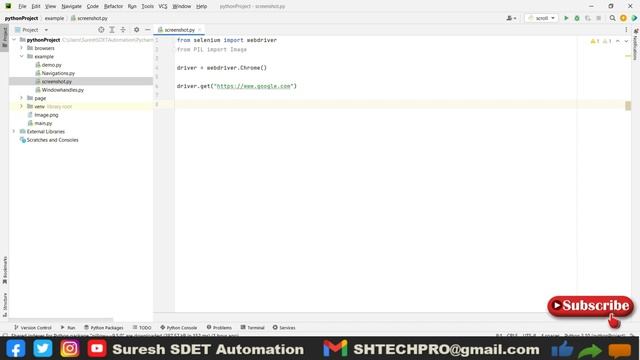Open the Refactor menu
The width and height of the screenshot is (640, 360).
113,6
